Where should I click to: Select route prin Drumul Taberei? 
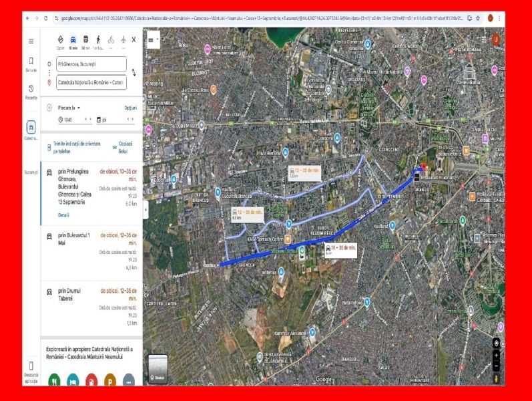(91, 308)
